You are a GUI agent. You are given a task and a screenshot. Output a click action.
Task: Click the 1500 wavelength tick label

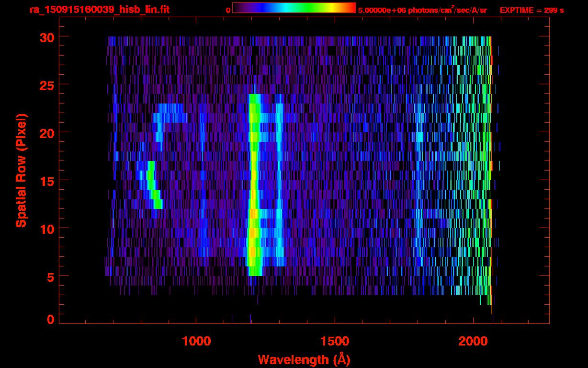pyautogui.click(x=334, y=341)
